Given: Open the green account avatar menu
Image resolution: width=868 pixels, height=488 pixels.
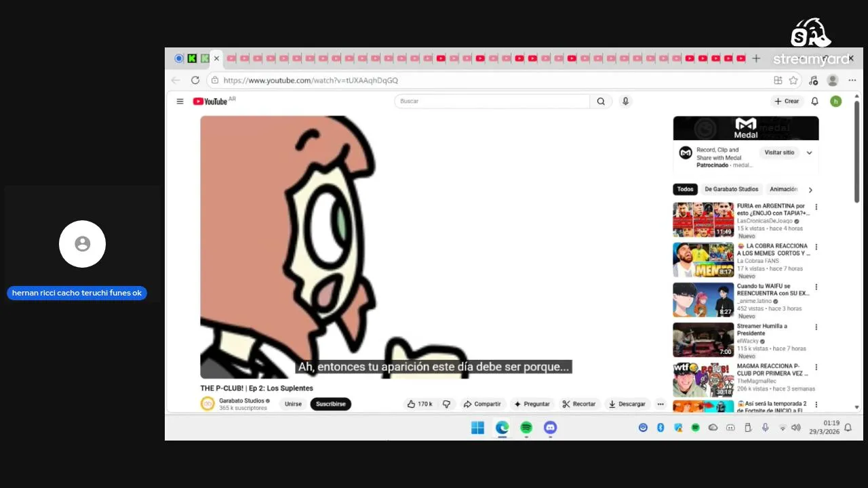Looking at the screenshot, I should pos(835,101).
